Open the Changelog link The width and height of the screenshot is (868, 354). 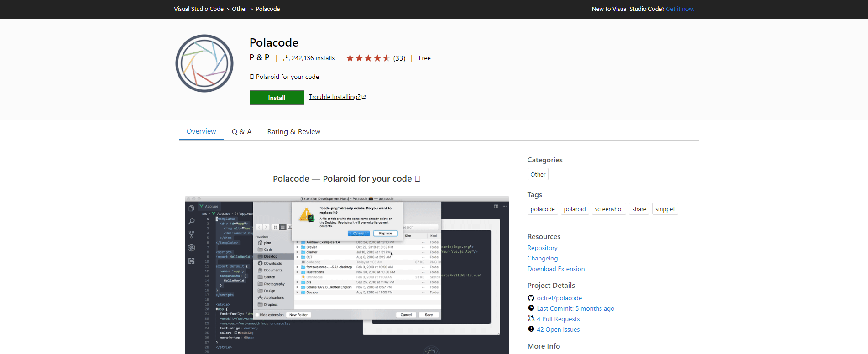pyautogui.click(x=543, y=258)
